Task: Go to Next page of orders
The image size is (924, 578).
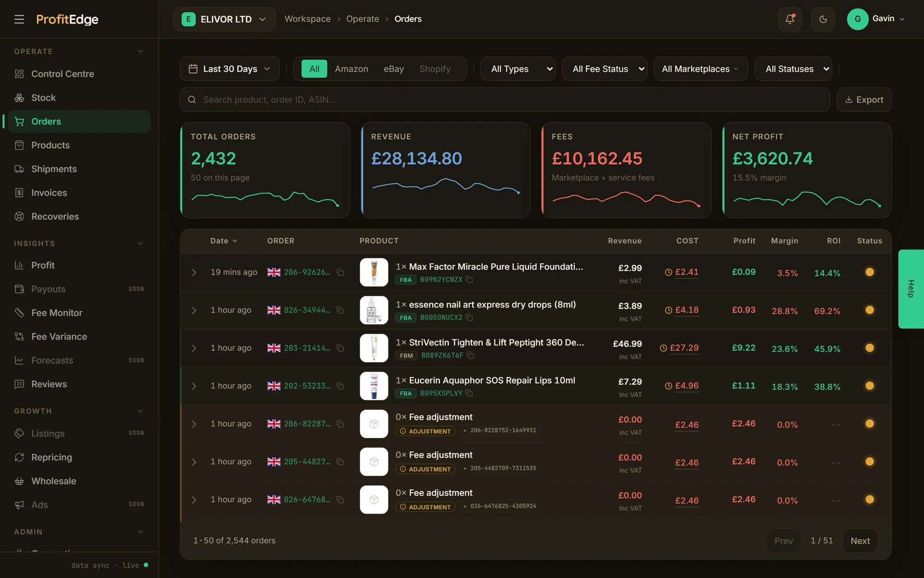Action: tap(860, 541)
